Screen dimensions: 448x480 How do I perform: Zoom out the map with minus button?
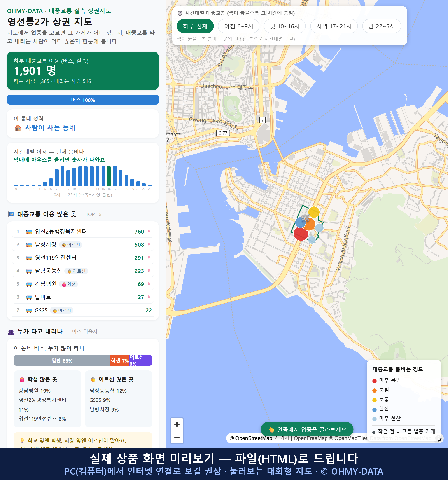pyautogui.click(x=177, y=437)
